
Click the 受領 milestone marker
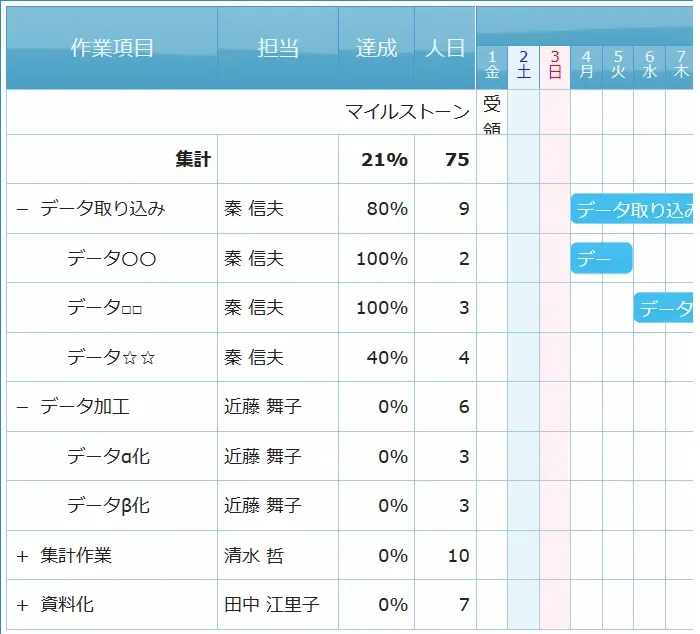[491, 113]
